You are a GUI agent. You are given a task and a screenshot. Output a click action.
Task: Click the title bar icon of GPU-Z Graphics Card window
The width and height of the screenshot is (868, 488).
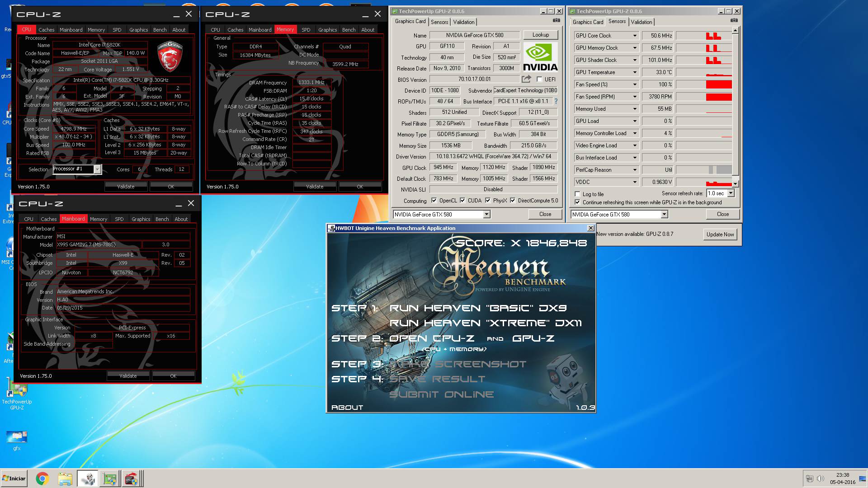pyautogui.click(x=395, y=11)
